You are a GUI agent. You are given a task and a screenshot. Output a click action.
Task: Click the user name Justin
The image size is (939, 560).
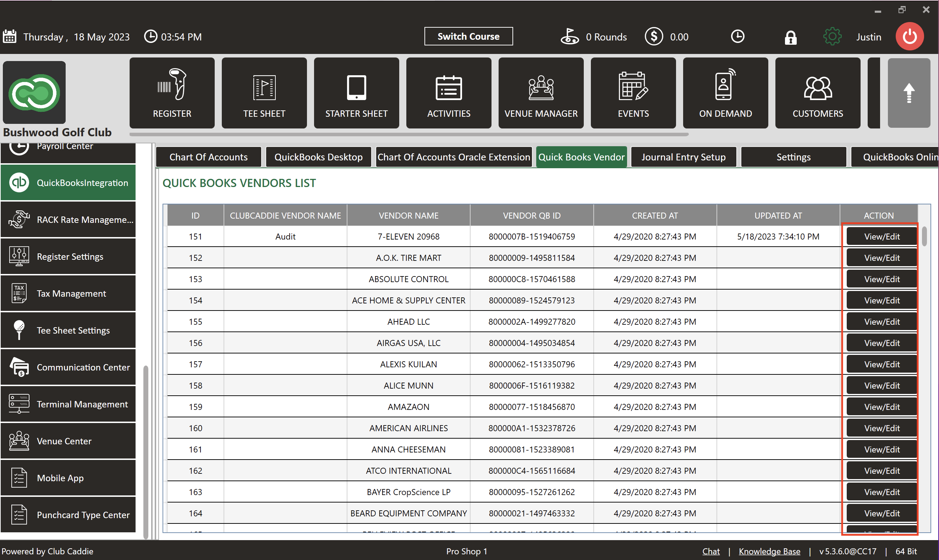click(868, 37)
